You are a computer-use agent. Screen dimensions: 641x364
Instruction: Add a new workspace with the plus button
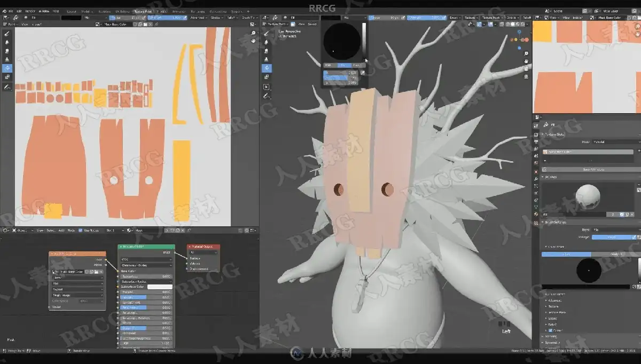point(247,11)
